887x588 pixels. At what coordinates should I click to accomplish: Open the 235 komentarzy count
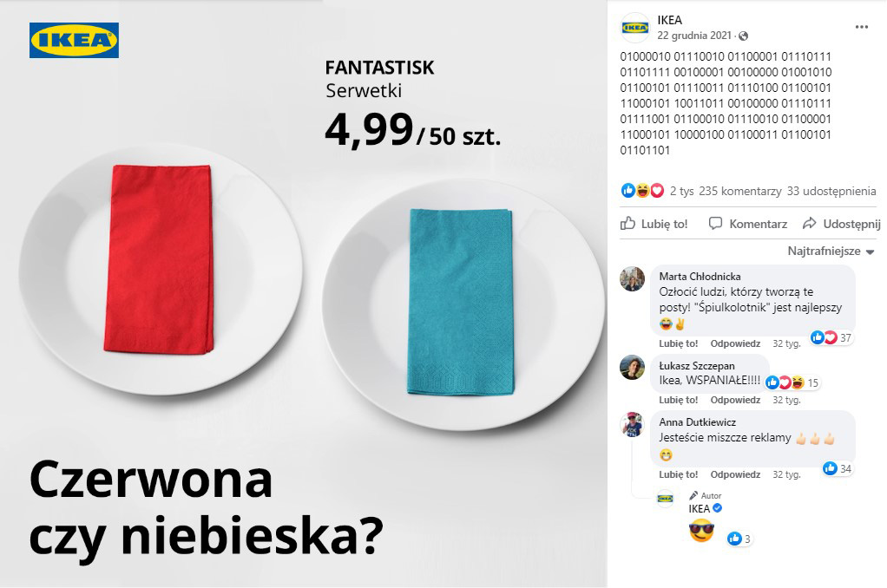[740, 191]
